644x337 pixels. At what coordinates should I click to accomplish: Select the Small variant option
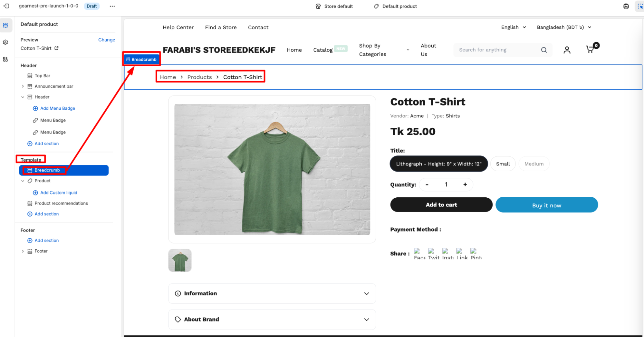point(503,164)
